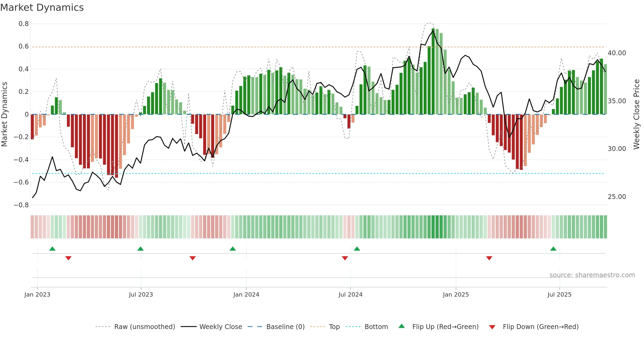This screenshot has height=362, width=644.
Task: Click the '35.00' right axis price label
Action: (x=617, y=101)
